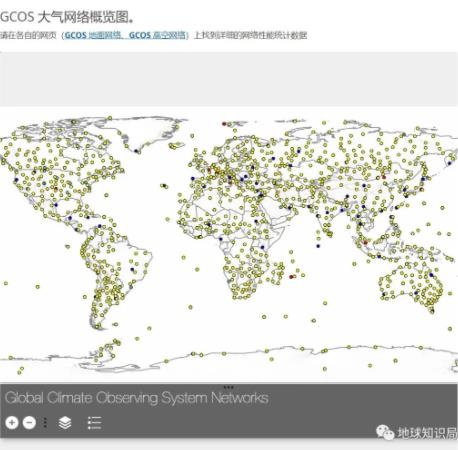
Task: Select the blue station marker at southern Greenland
Action: point(136,151)
